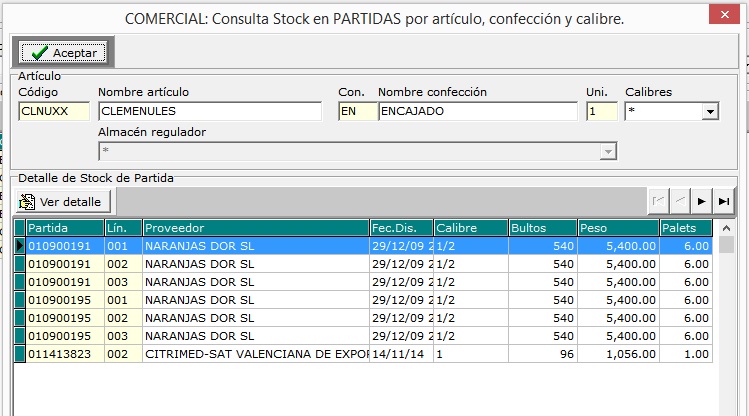
Task: Click the previous record navigation arrow
Action: pos(680,201)
